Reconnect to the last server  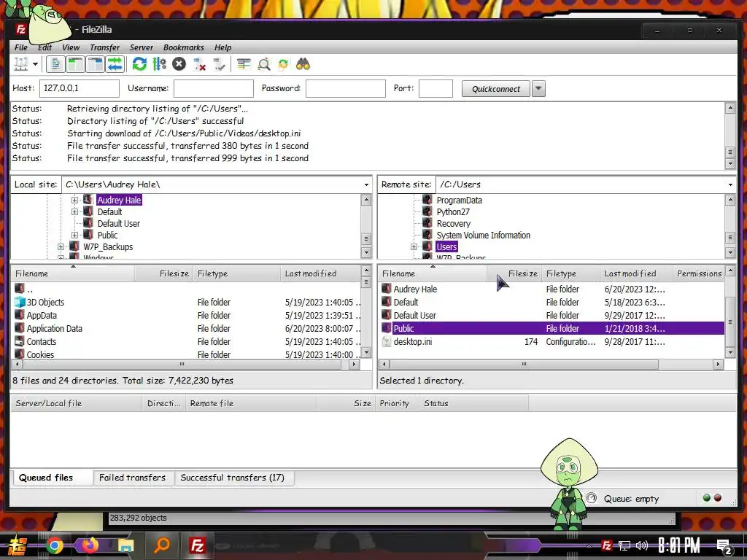click(219, 64)
